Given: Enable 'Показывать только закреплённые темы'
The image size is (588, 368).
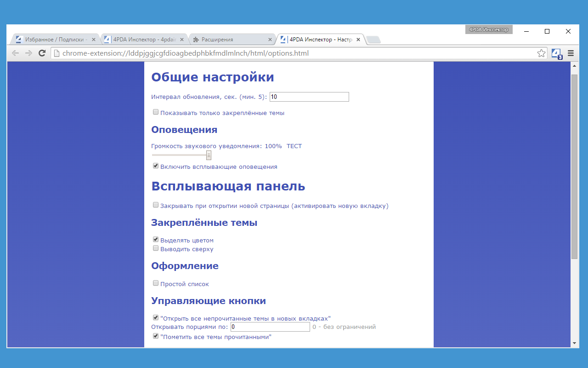Looking at the screenshot, I should pyautogui.click(x=156, y=111).
